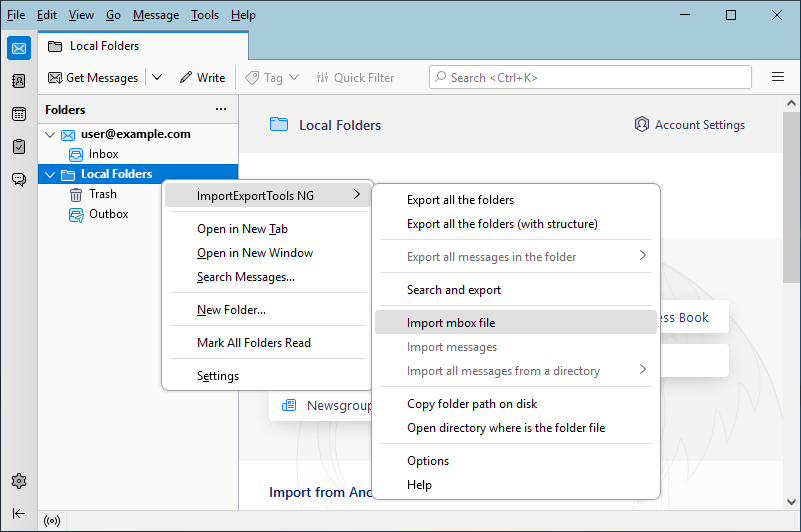The width and height of the screenshot is (801, 532).
Task: Collapse the Local Folders tree arrow
Action: click(50, 175)
